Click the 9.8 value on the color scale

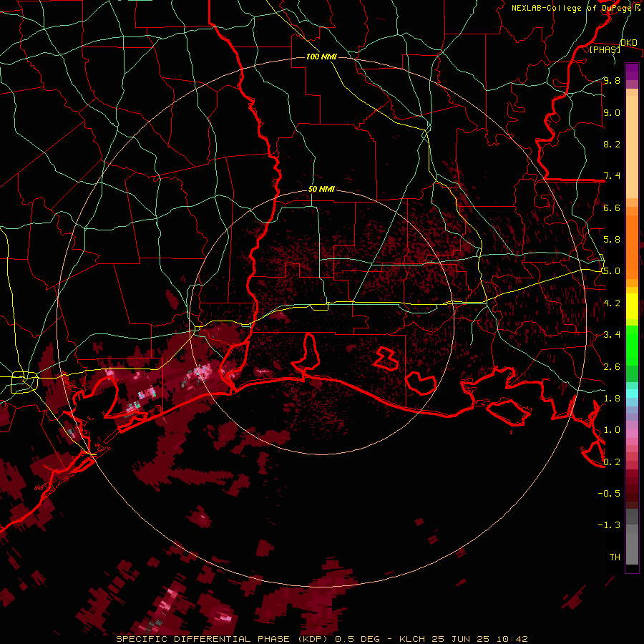point(612,80)
